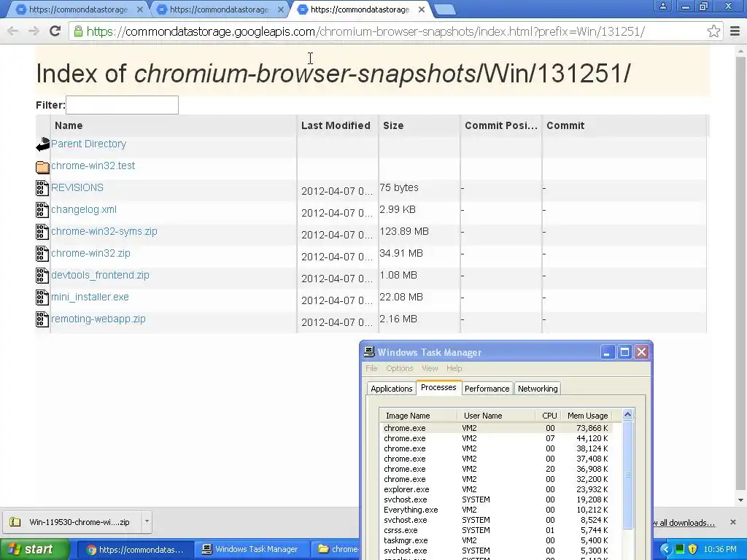Open the Parent Directory link
Screen dimensions: 747x560
coord(88,144)
